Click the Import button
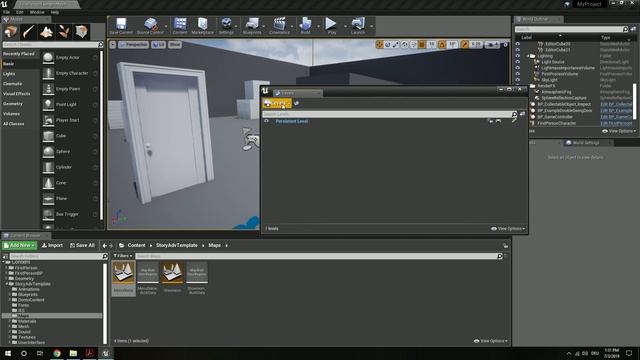The width and height of the screenshot is (640, 360). point(52,245)
